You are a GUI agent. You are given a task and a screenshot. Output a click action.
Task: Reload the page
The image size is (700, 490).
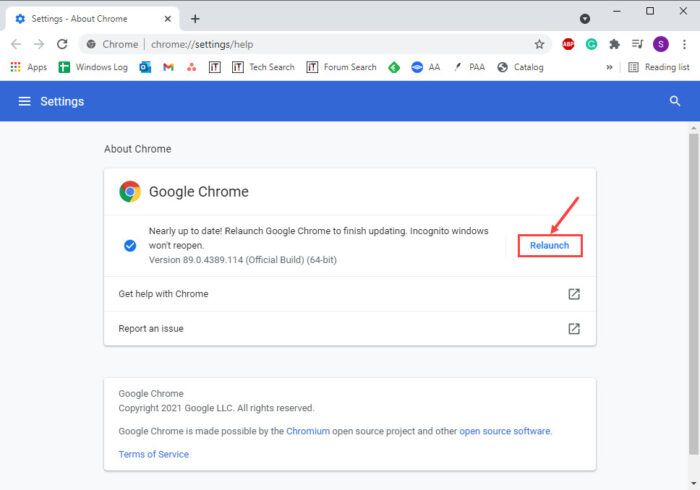point(62,44)
